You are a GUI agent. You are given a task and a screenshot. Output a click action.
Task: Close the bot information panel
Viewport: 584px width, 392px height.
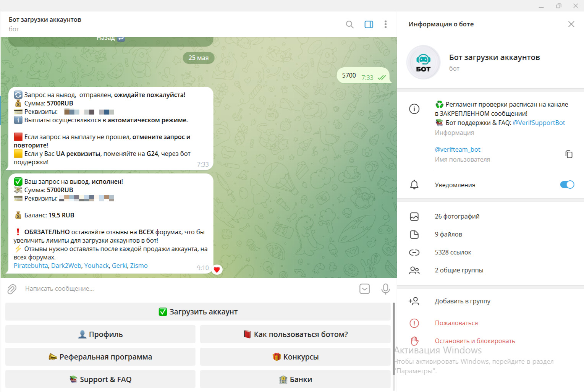click(x=571, y=24)
